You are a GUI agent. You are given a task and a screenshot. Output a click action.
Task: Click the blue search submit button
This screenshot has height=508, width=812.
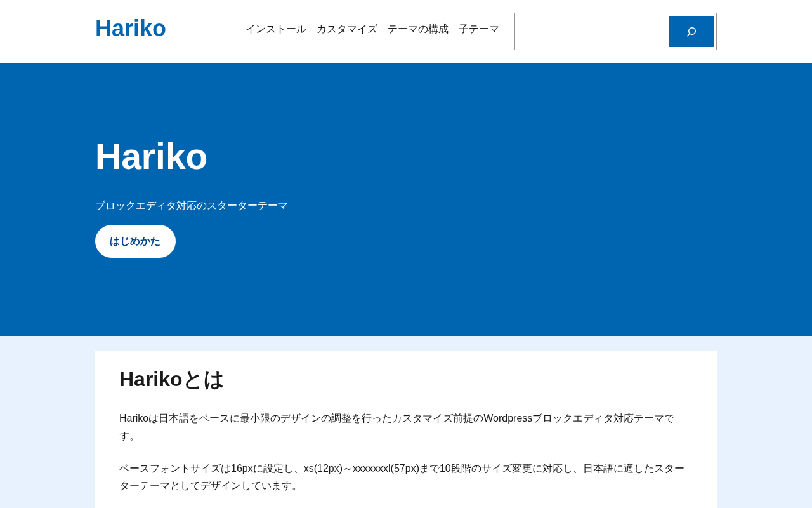[691, 32]
